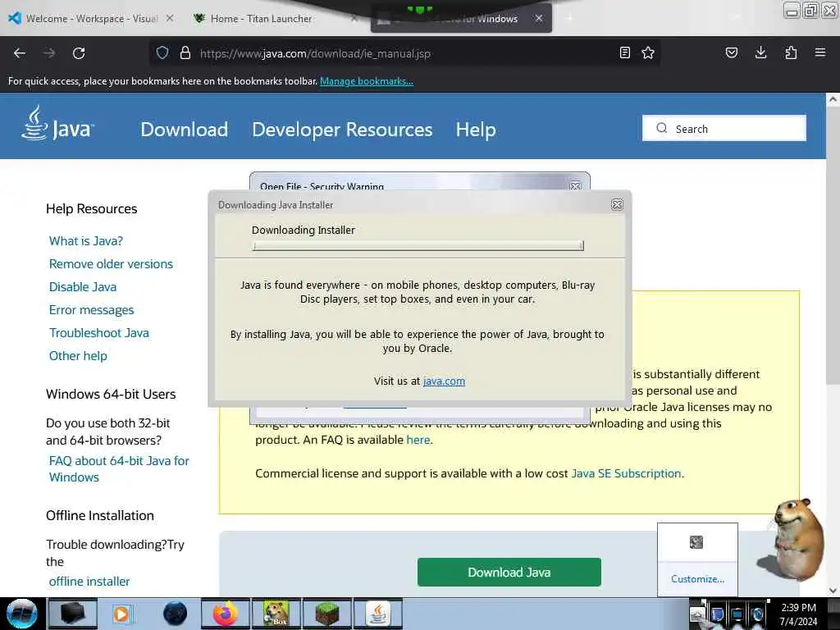Click the icon above Customize in tray popup
Viewport: 840px width, 630px height.
pos(696,542)
